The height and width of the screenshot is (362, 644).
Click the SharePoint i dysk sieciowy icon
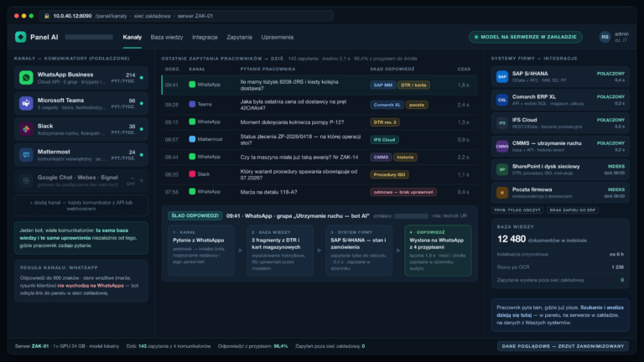coord(502,169)
